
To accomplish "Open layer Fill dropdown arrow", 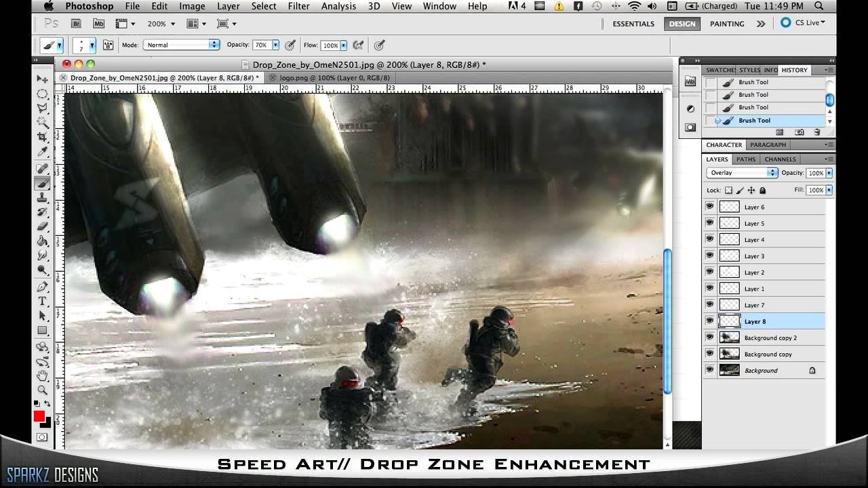I will click(x=829, y=190).
